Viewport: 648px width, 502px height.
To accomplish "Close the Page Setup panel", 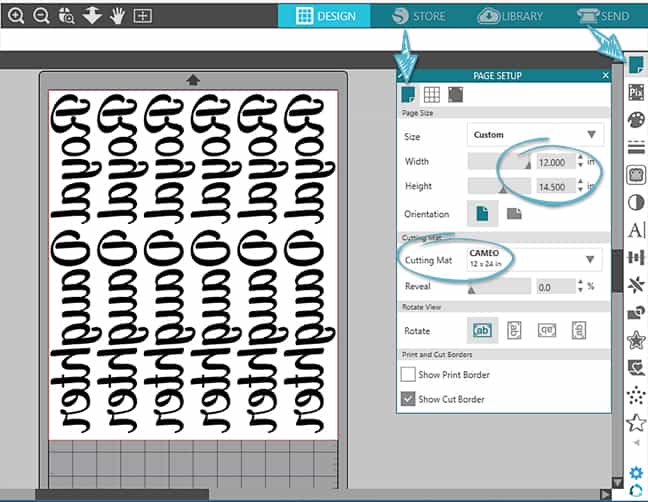I will coord(605,75).
